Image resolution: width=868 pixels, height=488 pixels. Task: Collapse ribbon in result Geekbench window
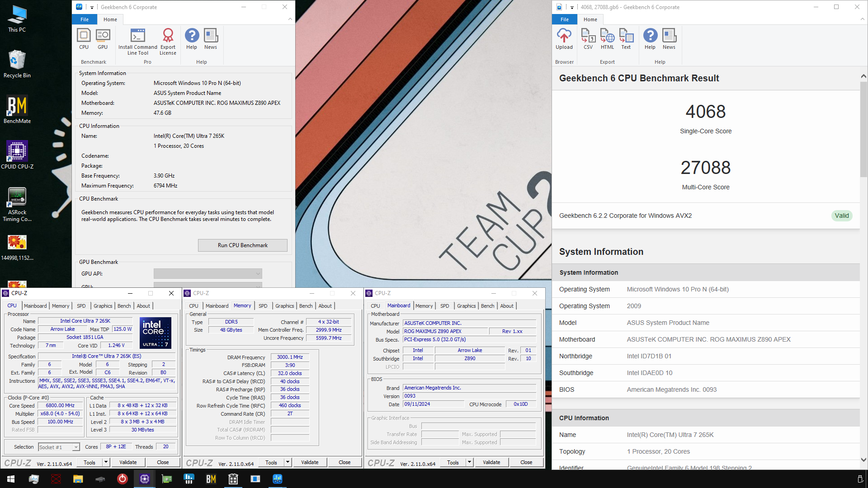tap(863, 19)
